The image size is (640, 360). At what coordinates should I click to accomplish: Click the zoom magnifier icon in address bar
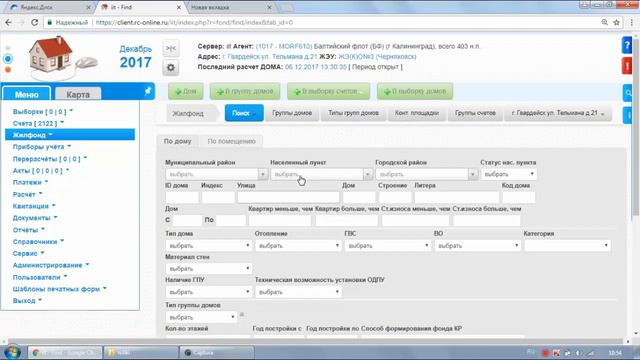(604, 22)
